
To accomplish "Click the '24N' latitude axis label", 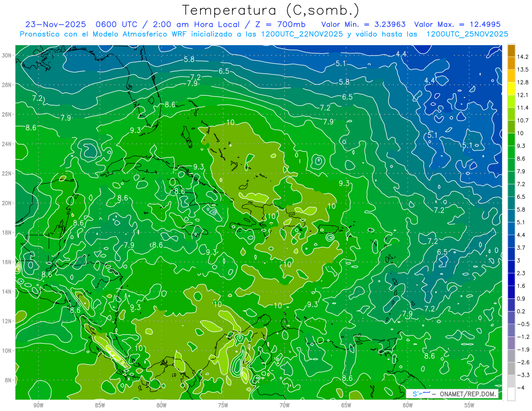I will click(7, 144).
